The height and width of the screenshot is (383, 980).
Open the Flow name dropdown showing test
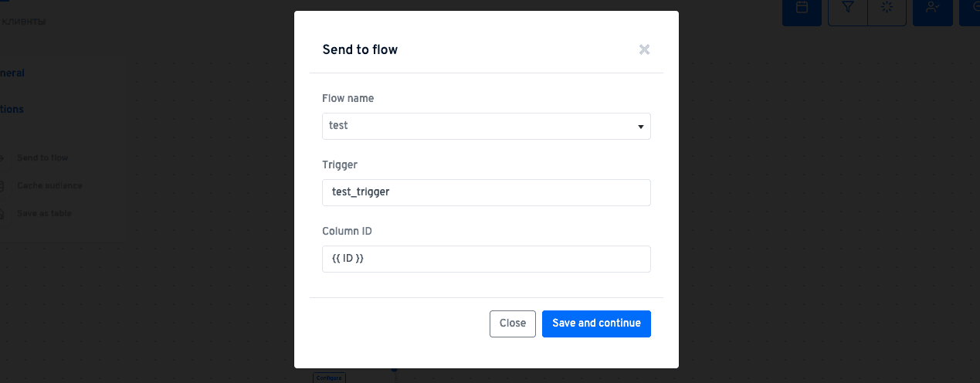click(x=486, y=126)
